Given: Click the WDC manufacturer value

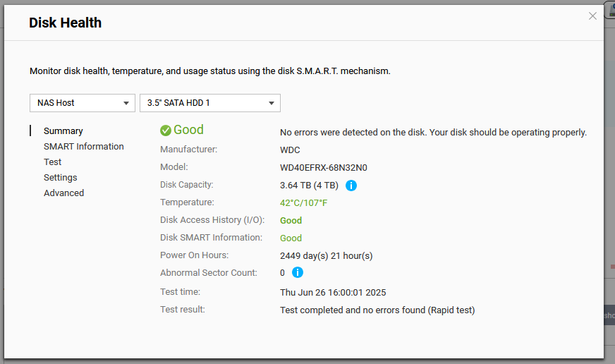Looking at the screenshot, I should (290, 150).
